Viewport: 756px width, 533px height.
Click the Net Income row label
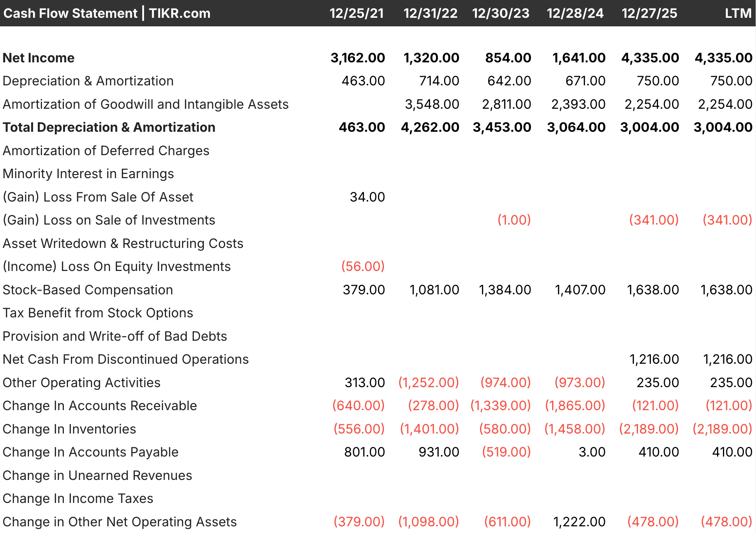click(38, 58)
